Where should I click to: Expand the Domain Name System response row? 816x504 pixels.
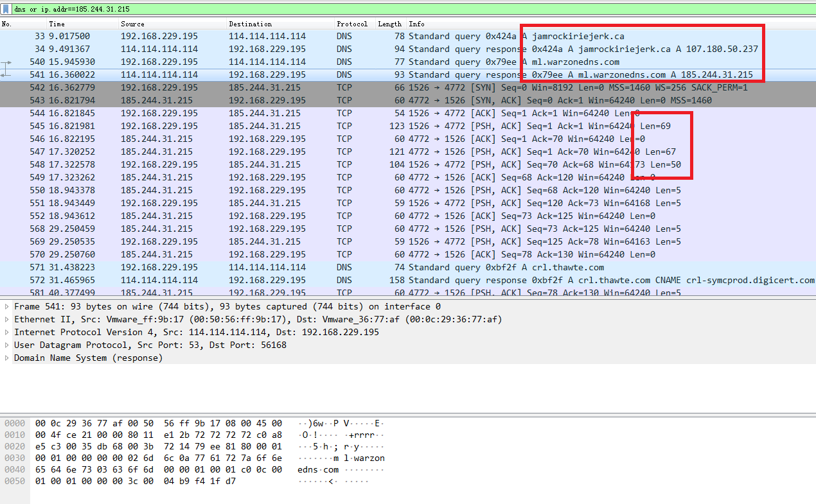pyautogui.click(x=7, y=358)
